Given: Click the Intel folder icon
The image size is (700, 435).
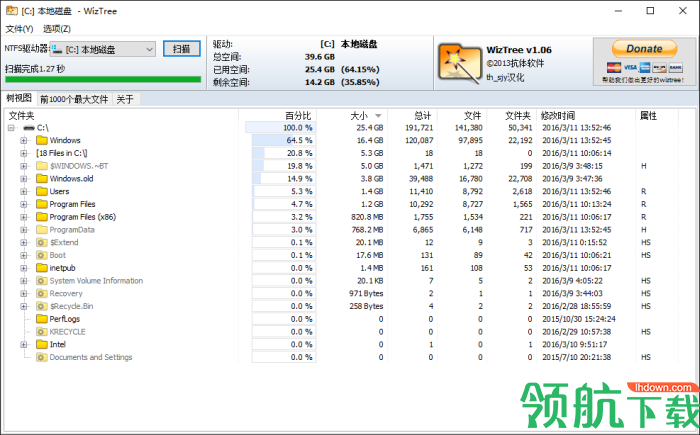Looking at the screenshot, I should click(42, 344).
